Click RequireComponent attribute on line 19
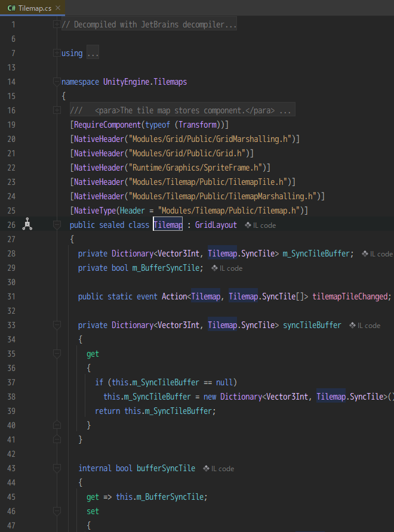This screenshot has width=394, height=532. point(107,125)
